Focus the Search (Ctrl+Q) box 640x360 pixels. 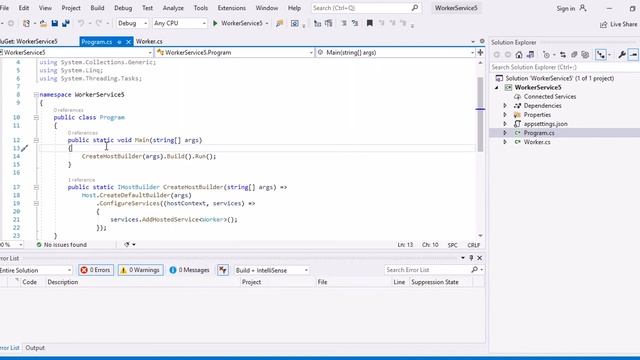coord(366,8)
